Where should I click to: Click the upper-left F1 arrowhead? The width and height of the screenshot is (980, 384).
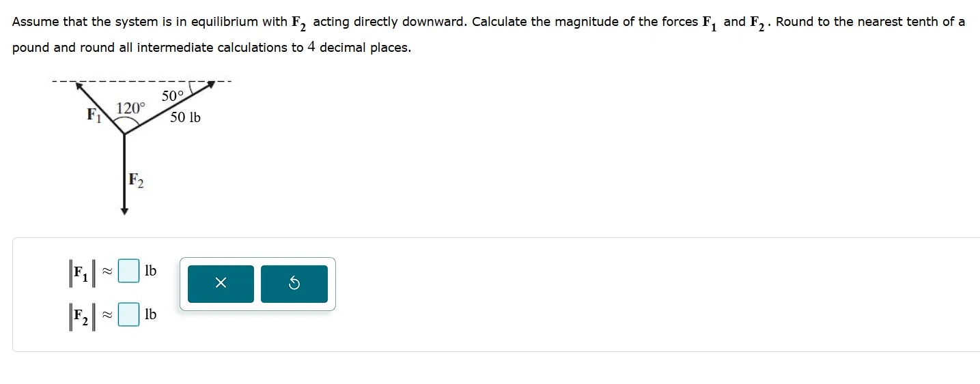click(x=79, y=85)
